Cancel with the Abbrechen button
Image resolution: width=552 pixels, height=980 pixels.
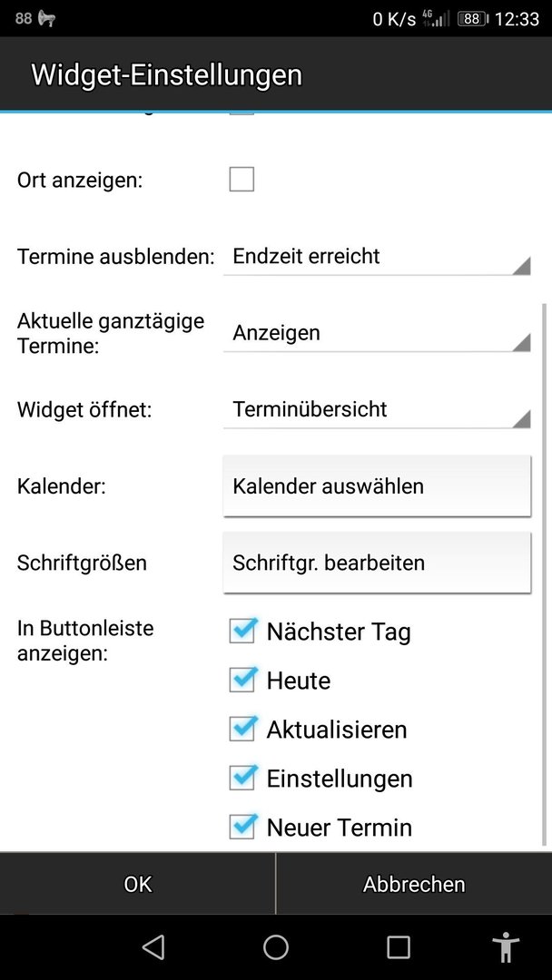(414, 884)
